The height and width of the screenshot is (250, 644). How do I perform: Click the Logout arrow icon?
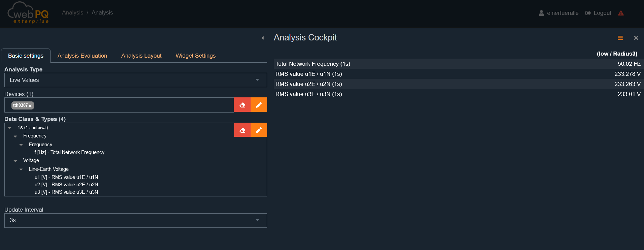(x=588, y=13)
